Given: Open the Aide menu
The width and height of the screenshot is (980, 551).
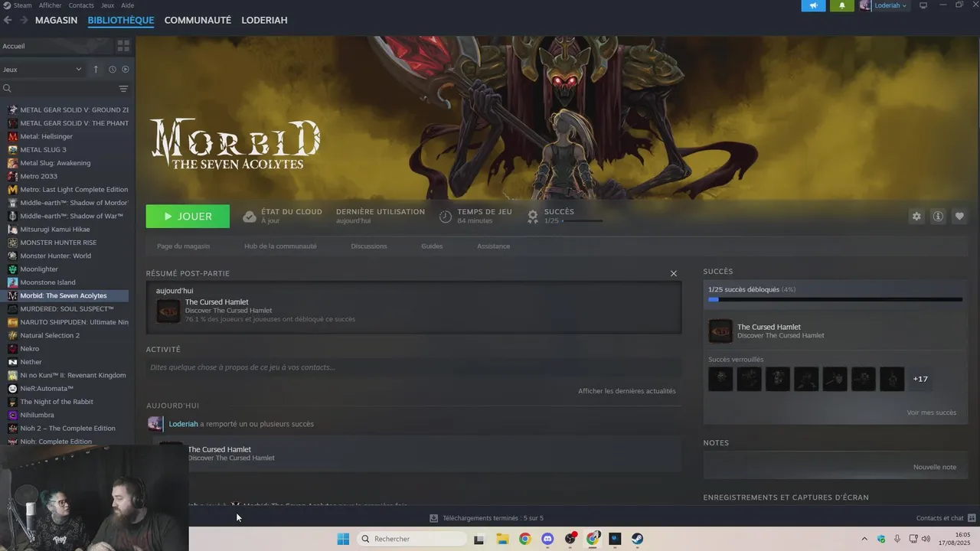Looking at the screenshot, I should coord(128,5).
